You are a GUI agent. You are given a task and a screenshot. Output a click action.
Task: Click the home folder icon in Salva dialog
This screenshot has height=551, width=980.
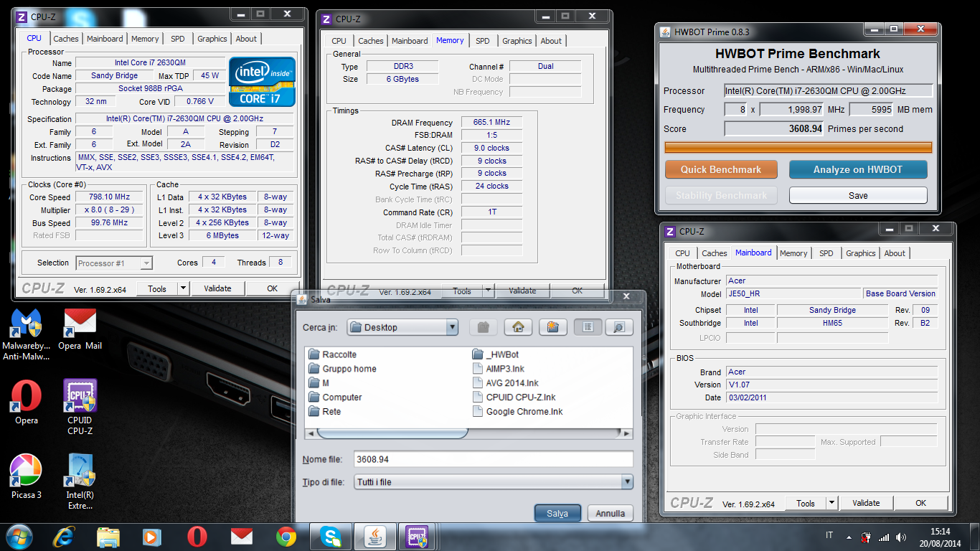click(x=518, y=327)
